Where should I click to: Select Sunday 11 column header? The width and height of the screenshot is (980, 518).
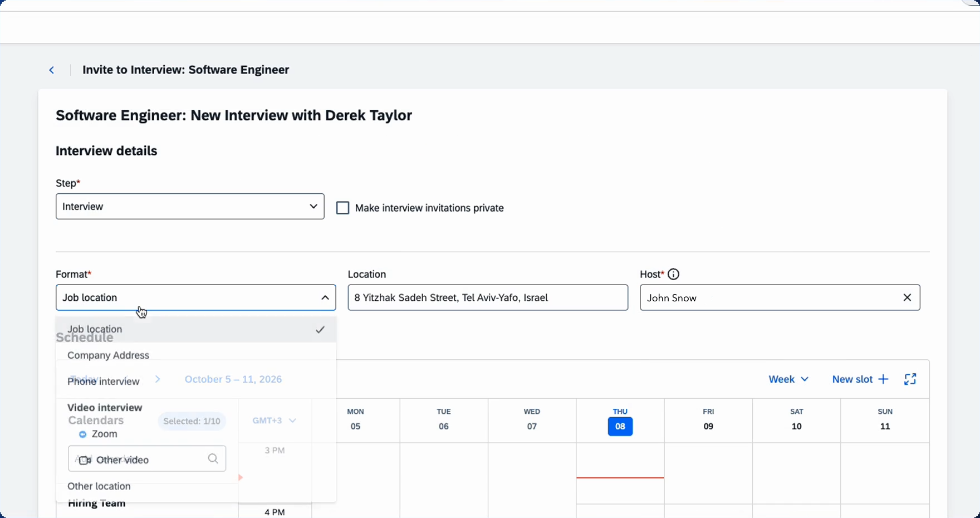885,421
